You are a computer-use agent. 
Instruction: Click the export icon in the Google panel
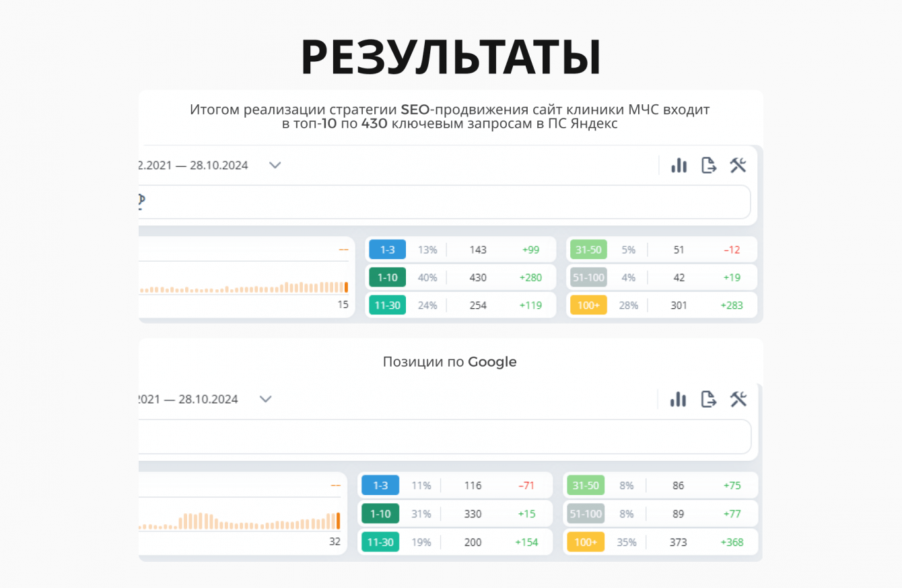(708, 400)
